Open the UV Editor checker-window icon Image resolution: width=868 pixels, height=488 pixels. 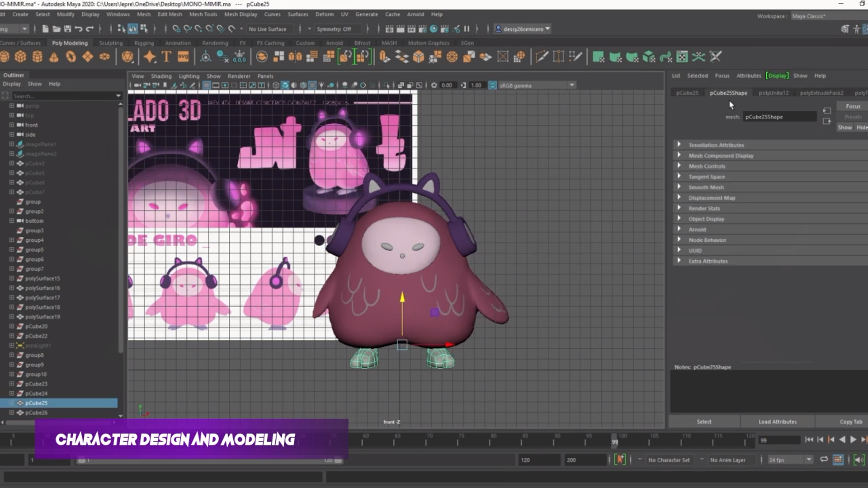pyautogui.click(x=682, y=57)
